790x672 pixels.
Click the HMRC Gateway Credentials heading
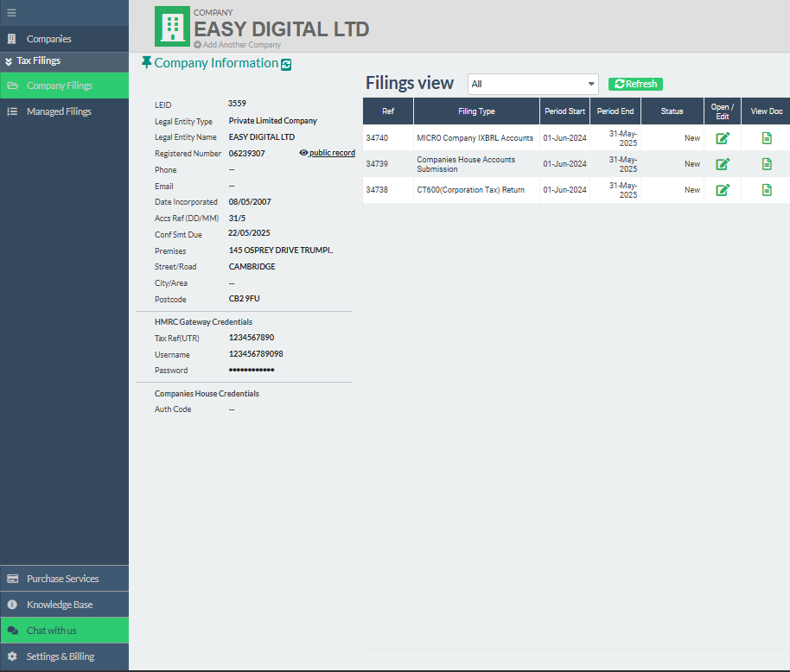[203, 321]
